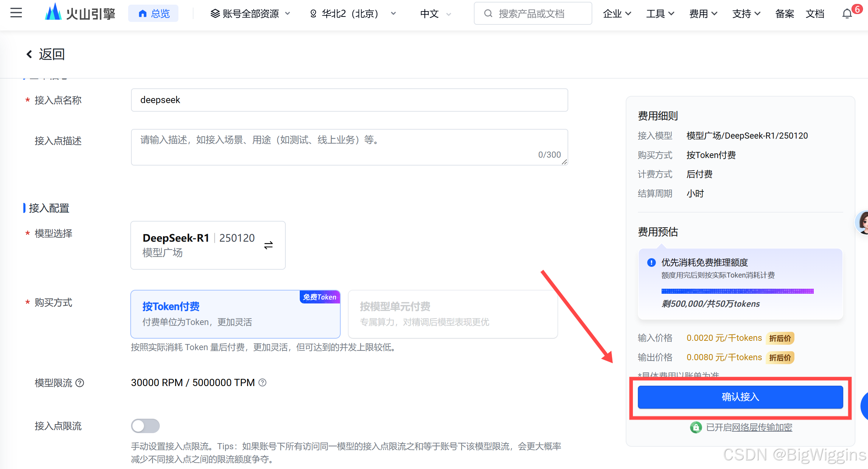The width and height of the screenshot is (868, 469).
Task: Click help icon beside 模型限流 label
Action: (80, 383)
